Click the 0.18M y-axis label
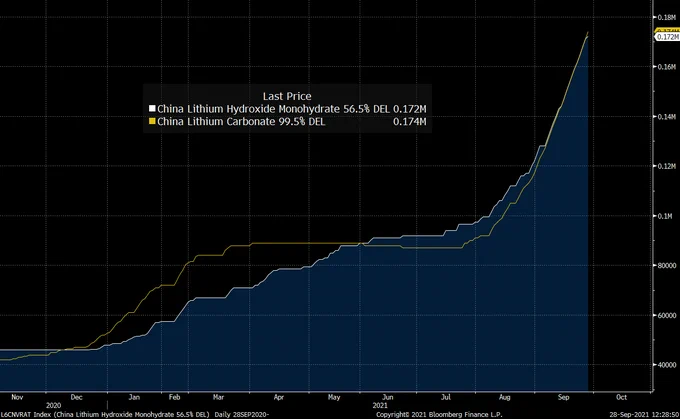This screenshot has height=419, width=680. pos(667,17)
